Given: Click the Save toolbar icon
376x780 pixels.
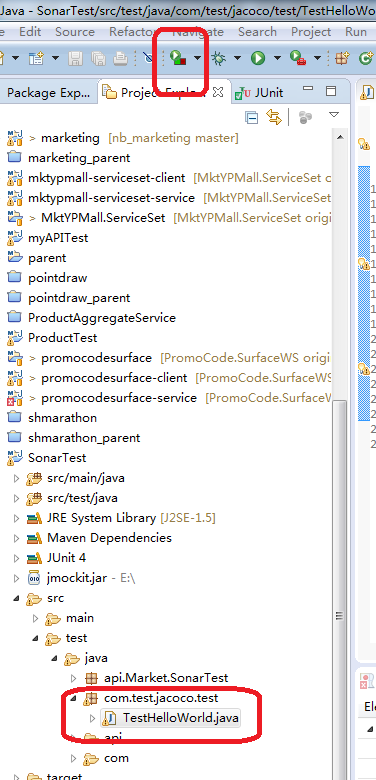Looking at the screenshot, I should (76, 59).
